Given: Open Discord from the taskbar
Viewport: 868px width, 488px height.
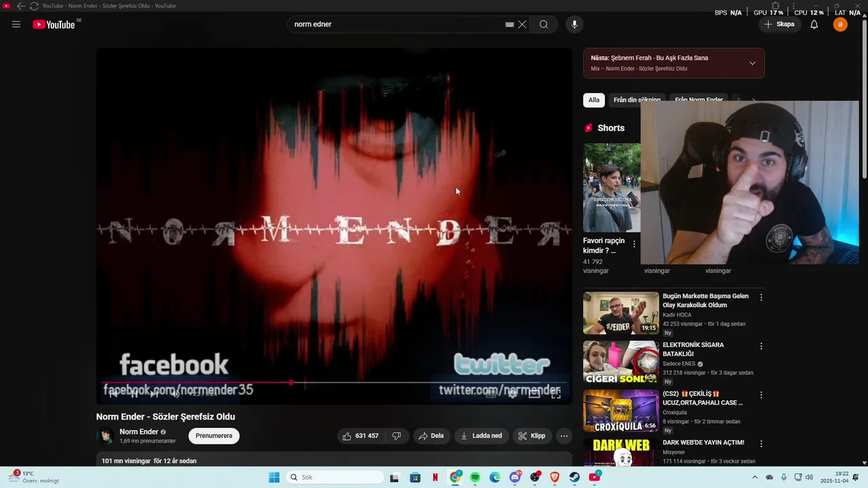Looking at the screenshot, I should [515, 477].
